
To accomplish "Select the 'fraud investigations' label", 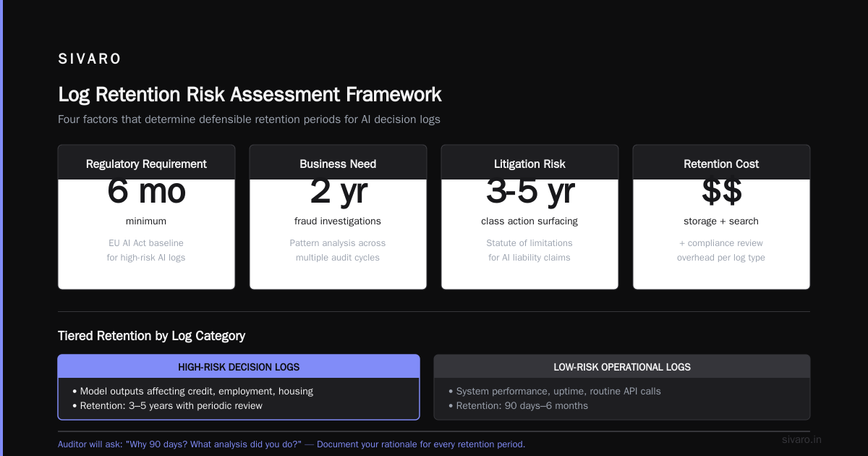I will (338, 221).
